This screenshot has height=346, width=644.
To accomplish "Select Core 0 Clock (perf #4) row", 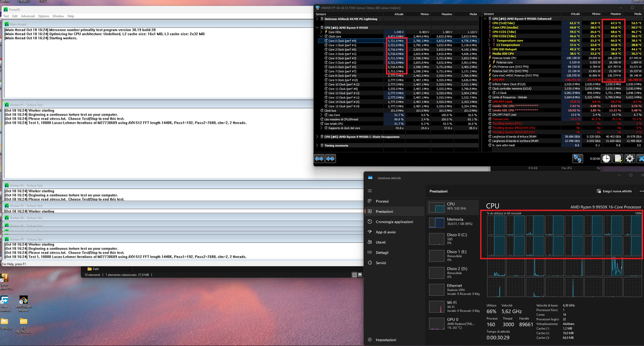I will point(397,40).
